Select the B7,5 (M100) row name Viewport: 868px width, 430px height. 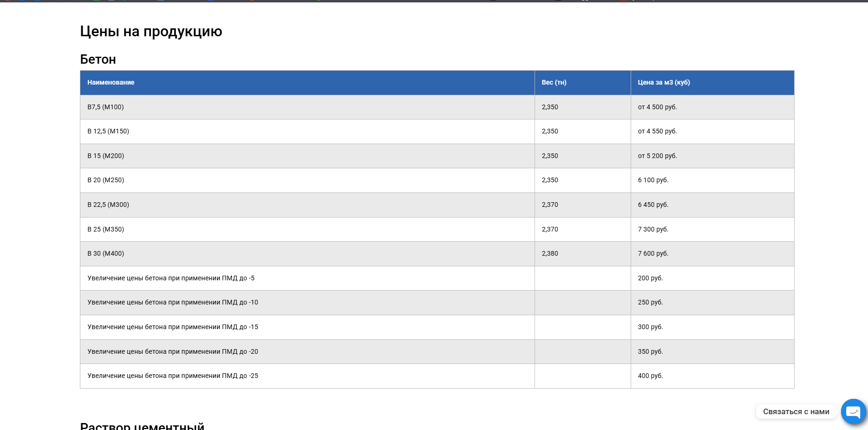coord(105,107)
